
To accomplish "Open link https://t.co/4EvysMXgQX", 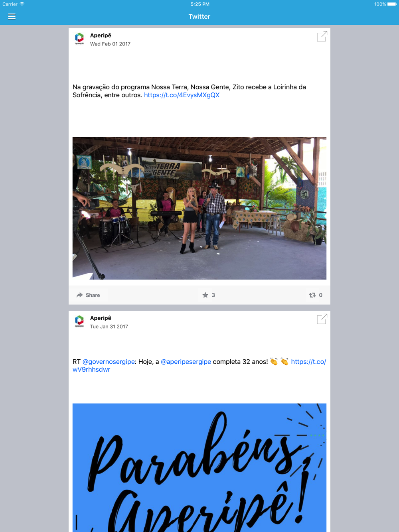I will tap(182, 95).
